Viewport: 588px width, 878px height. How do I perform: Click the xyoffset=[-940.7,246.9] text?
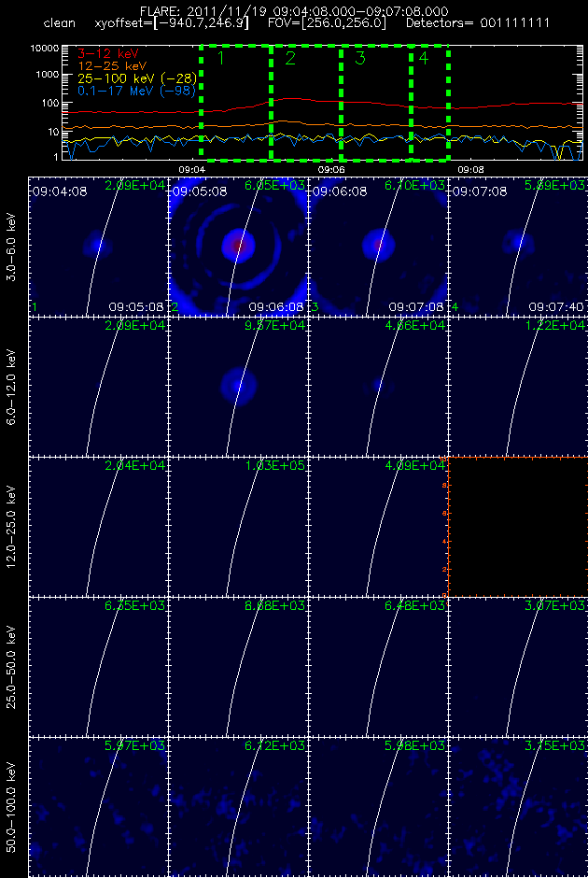172,24
